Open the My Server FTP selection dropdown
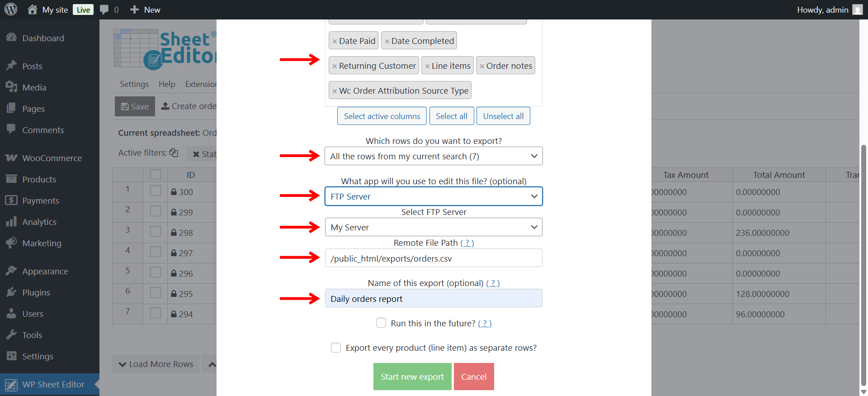 434,227
